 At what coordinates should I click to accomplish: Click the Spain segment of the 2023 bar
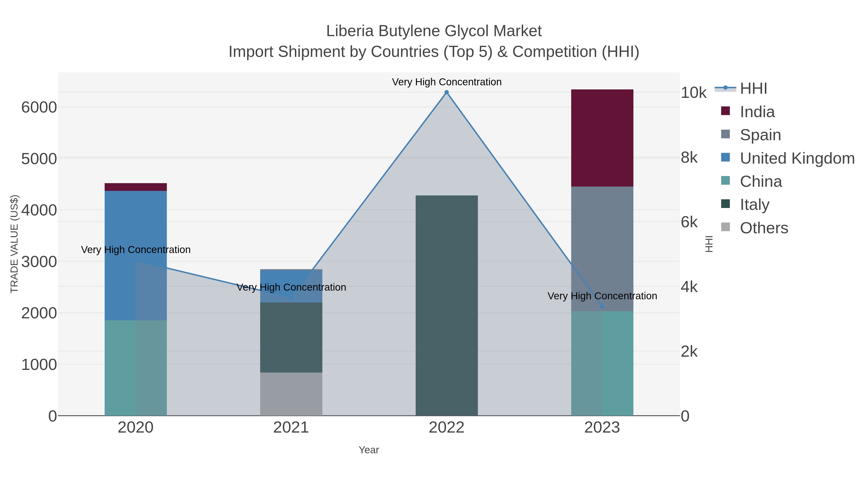(602, 249)
